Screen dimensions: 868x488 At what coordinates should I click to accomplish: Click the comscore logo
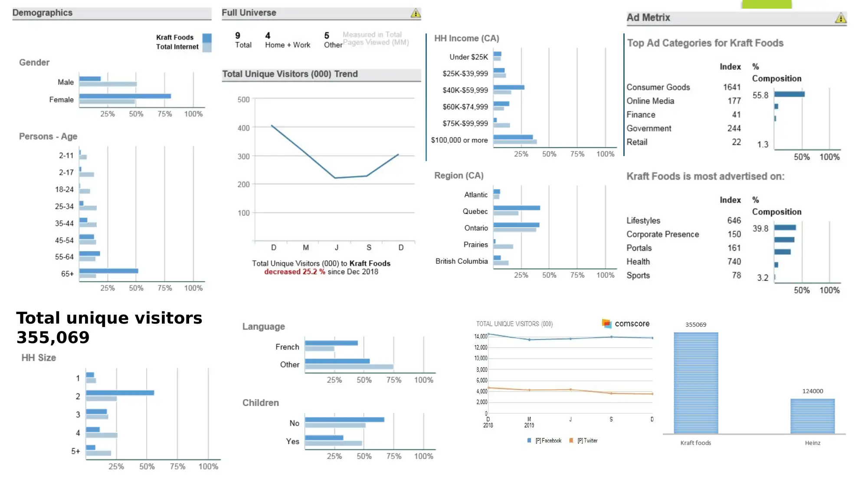626,324
